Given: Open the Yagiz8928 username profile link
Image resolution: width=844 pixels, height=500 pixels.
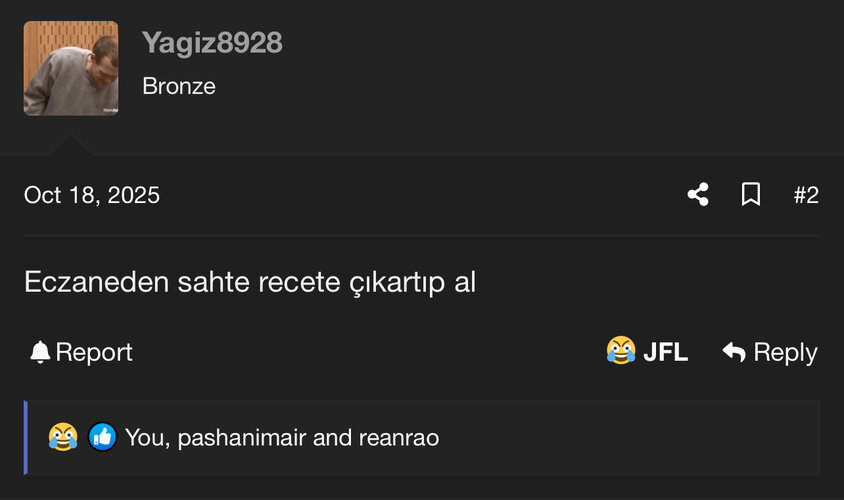Looking at the screenshot, I should pyautogui.click(x=212, y=43).
